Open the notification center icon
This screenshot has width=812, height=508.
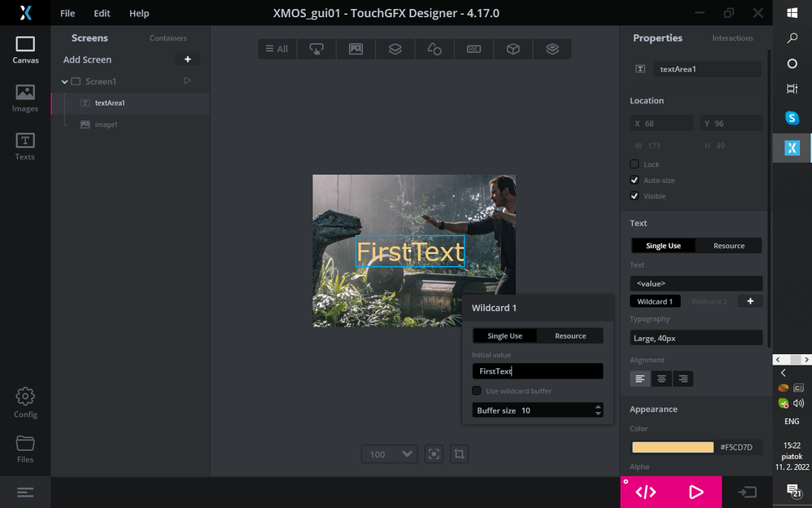(793, 490)
